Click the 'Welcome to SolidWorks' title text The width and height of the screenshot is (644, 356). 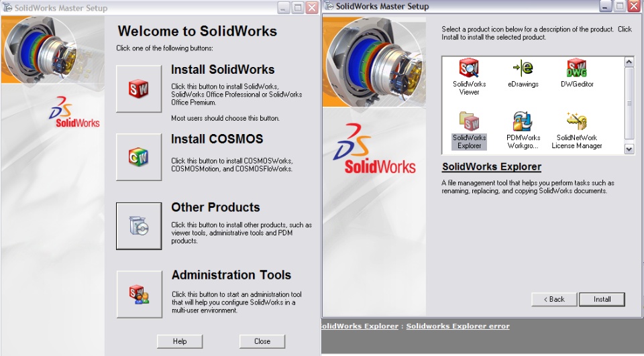click(197, 32)
